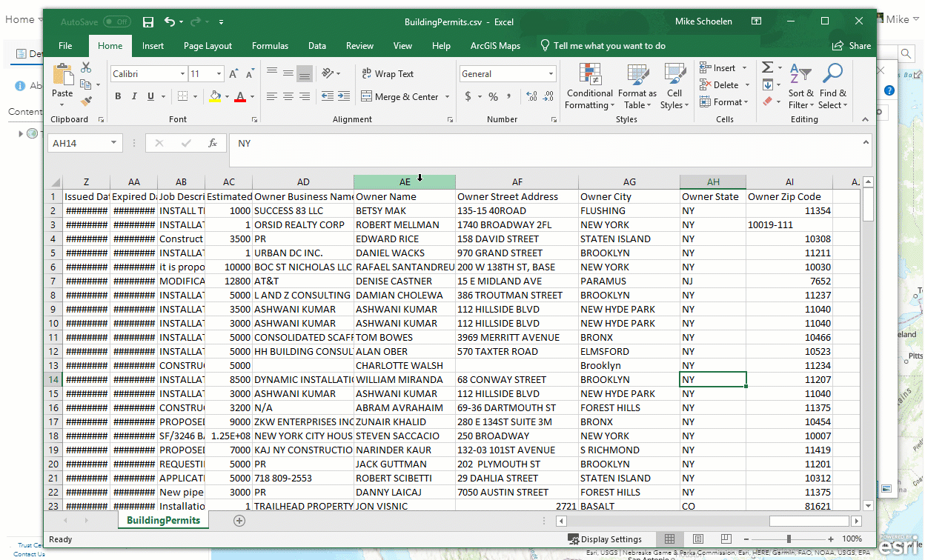
Task: Select the Format Painter brush
Action: point(86,100)
